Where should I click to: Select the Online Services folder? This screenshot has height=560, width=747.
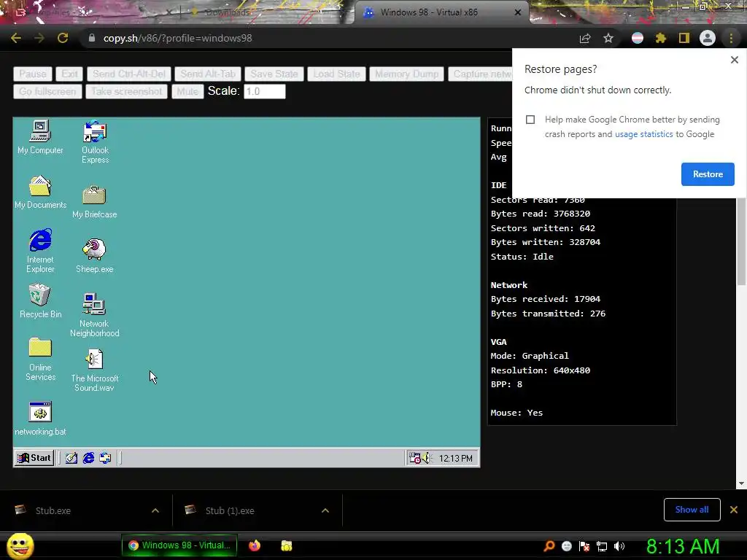(40, 359)
